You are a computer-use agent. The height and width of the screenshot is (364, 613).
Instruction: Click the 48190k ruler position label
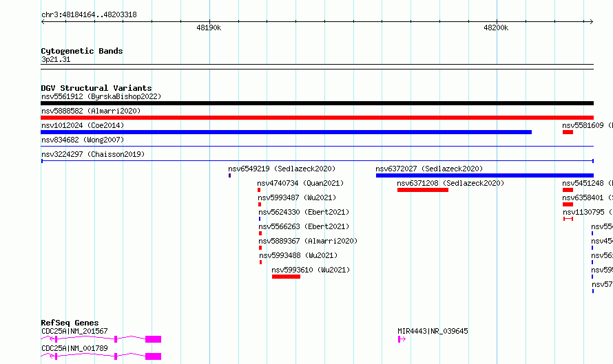(x=209, y=28)
